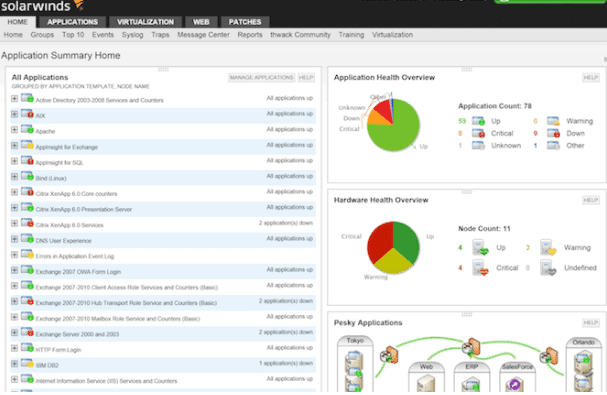Image resolution: width=607 pixels, height=395 pixels.
Task: Expand the HTTP Form Login group
Action: coord(14,348)
